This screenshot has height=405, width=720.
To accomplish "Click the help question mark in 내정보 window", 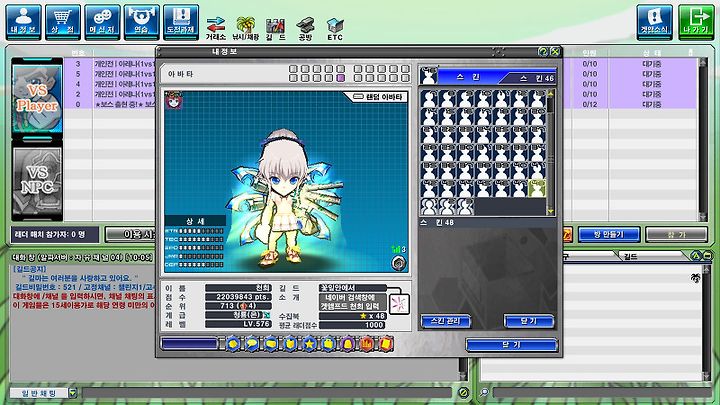I will 543,51.
